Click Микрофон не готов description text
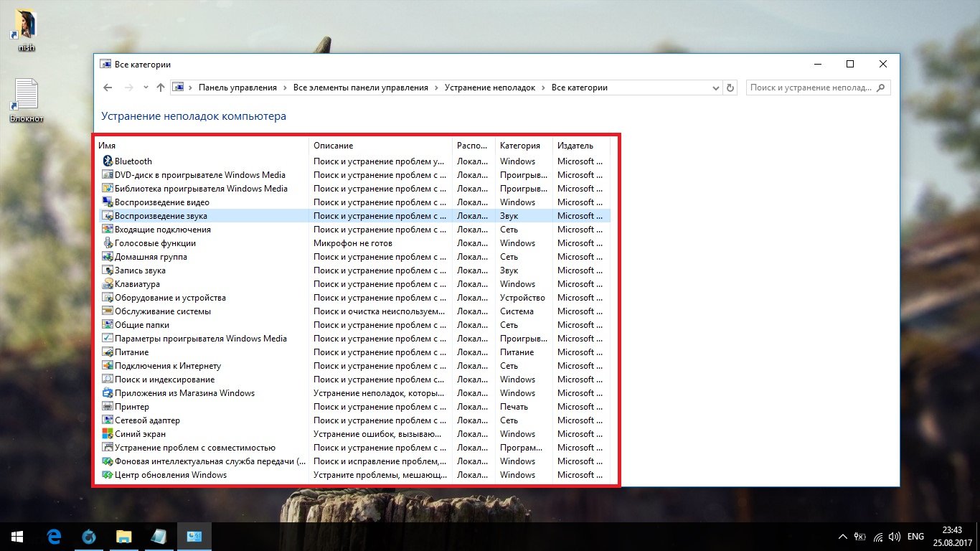This screenshot has height=551, width=980. [353, 243]
